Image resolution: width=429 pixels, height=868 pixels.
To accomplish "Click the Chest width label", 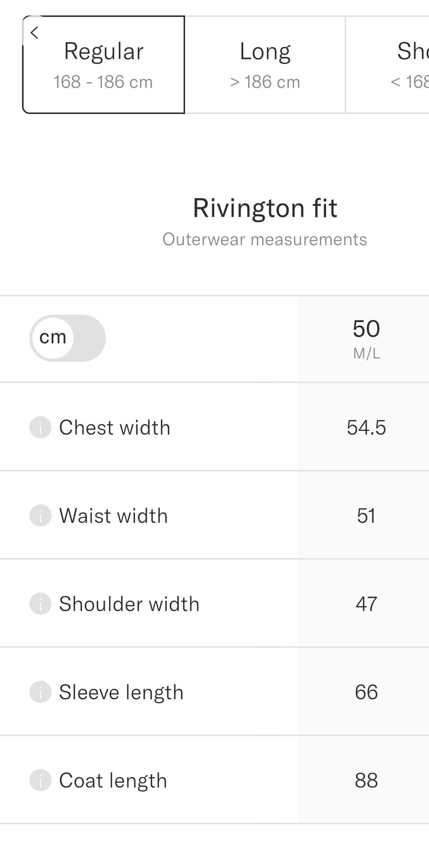I will pyautogui.click(x=115, y=427).
